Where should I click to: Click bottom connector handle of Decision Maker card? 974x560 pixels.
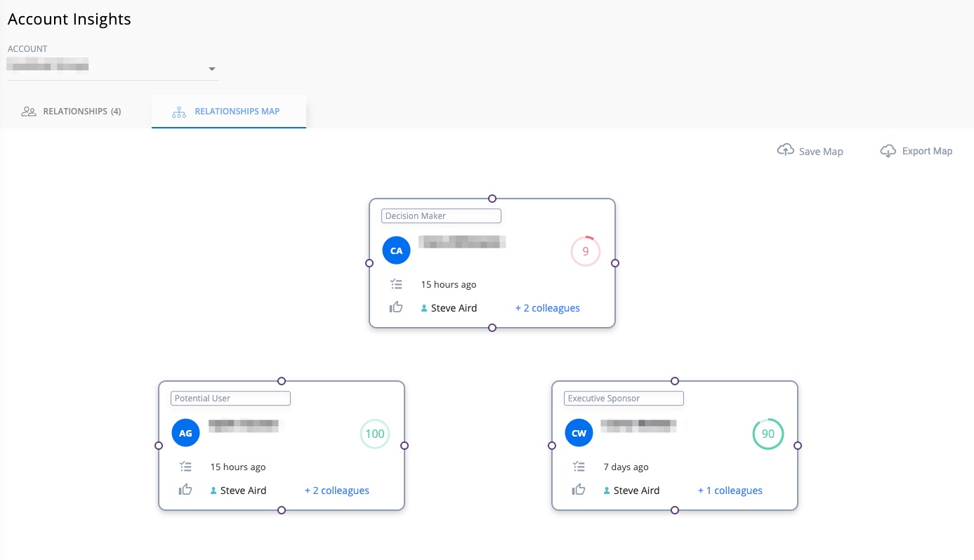click(492, 328)
